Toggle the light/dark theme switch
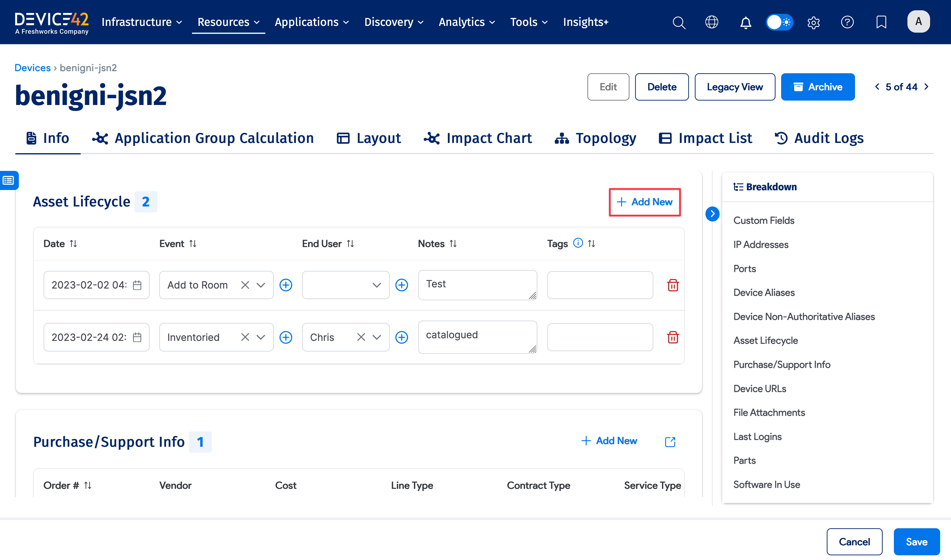 [779, 22]
